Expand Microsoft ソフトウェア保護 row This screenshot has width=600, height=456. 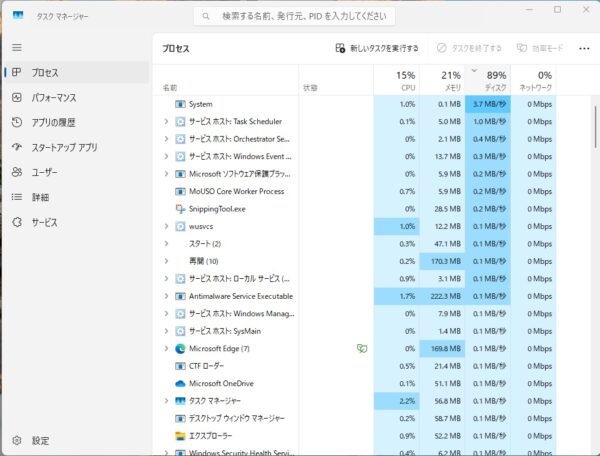[166, 174]
